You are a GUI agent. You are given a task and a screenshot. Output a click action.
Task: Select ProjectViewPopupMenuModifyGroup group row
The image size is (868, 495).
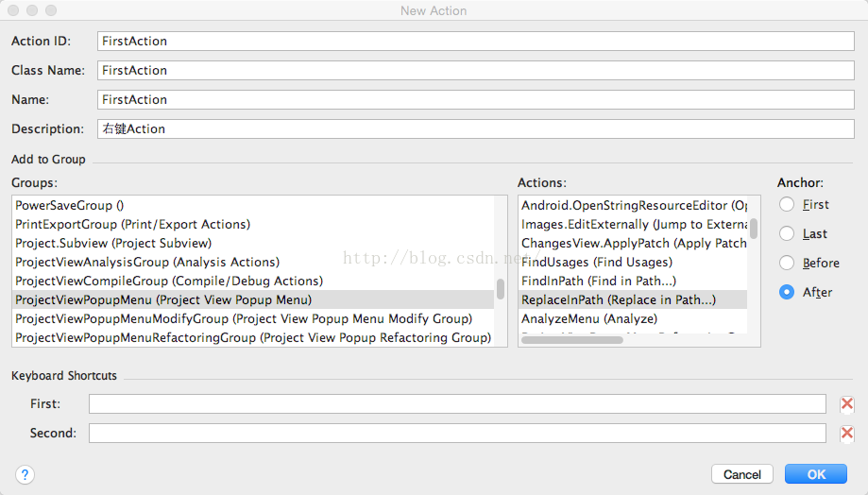point(253,318)
